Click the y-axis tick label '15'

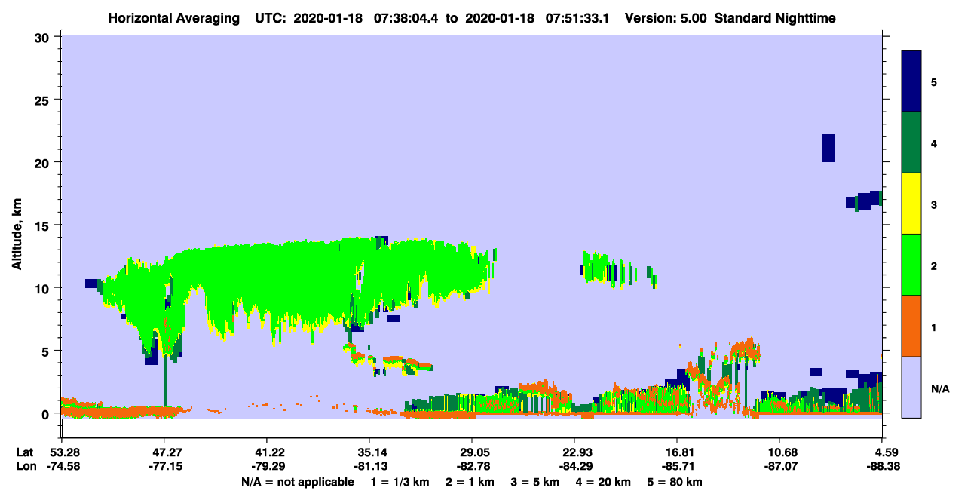point(44,225)
